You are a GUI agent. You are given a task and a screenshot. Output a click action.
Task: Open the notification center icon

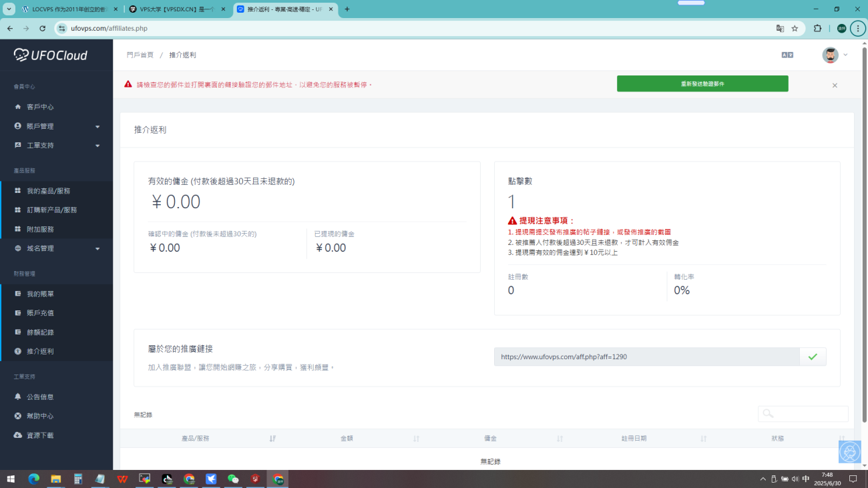[853, 479]
